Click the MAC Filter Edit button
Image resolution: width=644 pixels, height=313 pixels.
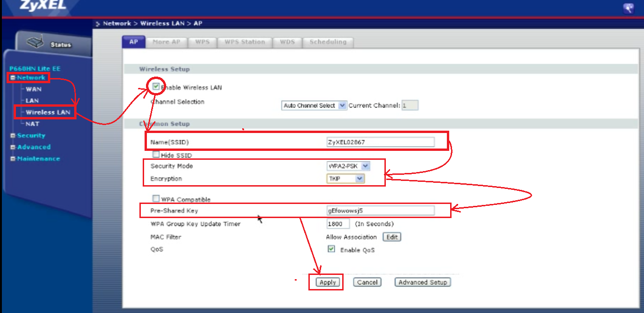point(392,237)
